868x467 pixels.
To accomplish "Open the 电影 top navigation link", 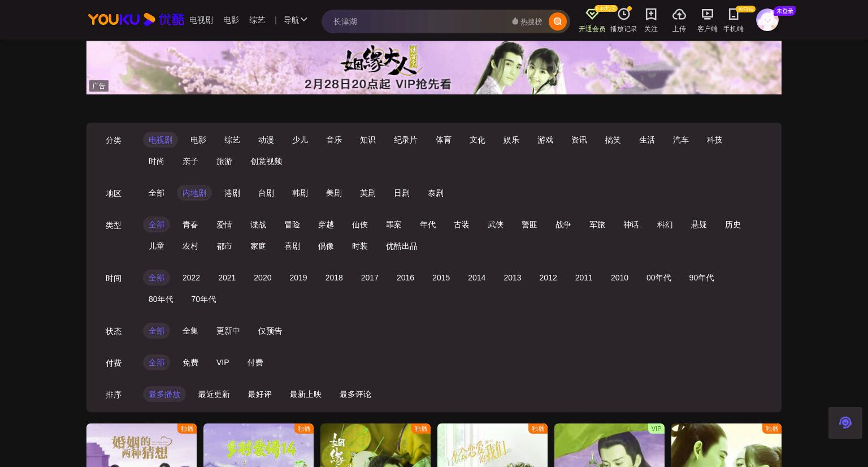I will pos(231,20).
